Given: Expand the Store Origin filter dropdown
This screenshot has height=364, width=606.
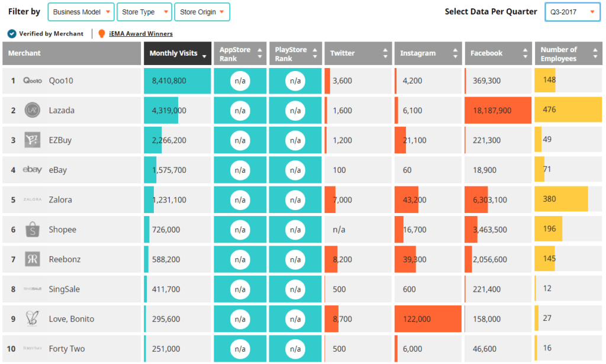Looking at the screenshot, I should 202,12.
